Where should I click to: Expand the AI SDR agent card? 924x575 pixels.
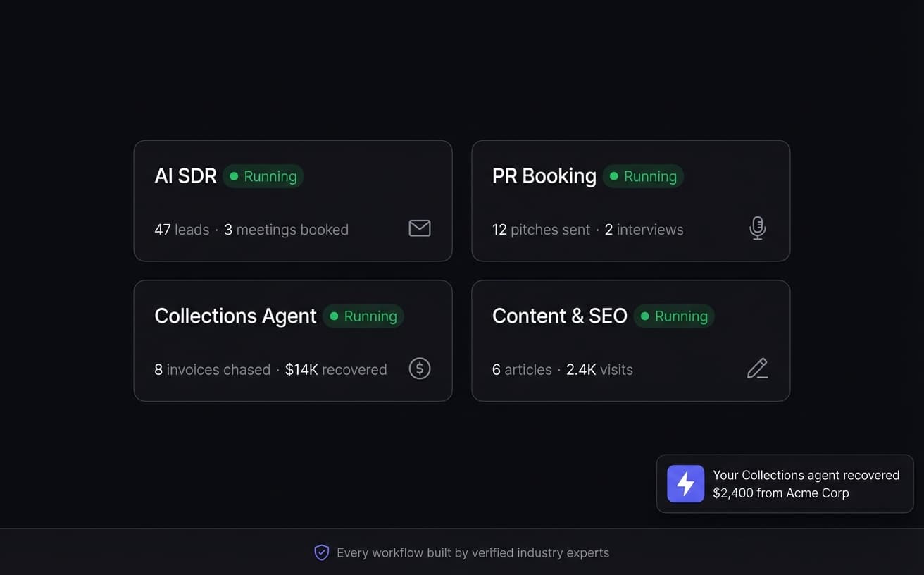293,201
